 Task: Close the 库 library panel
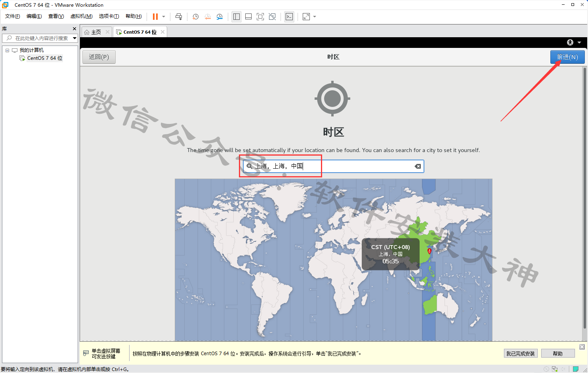[x=74, y=29]
